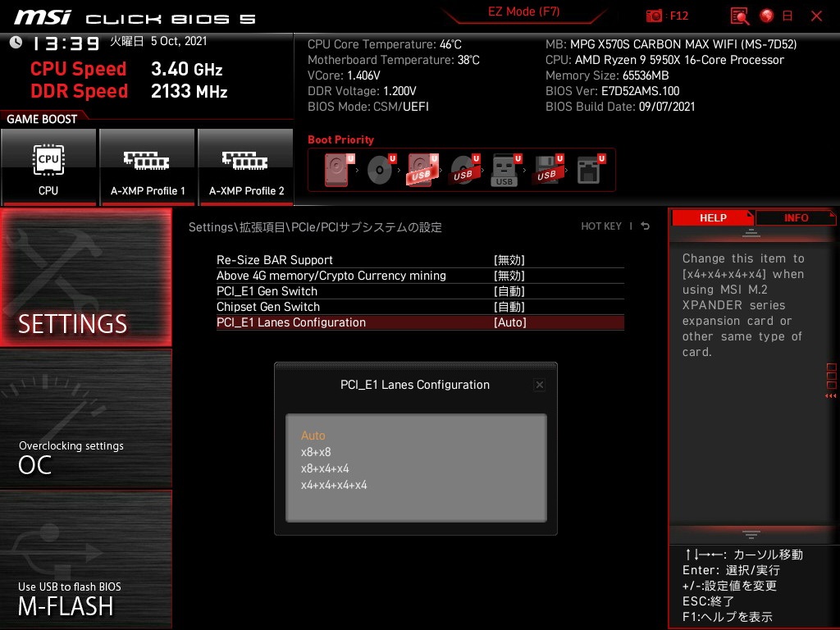Click the help panel bottom collapse handle
This screenshot has width=840, height=630.
point(751,534)
